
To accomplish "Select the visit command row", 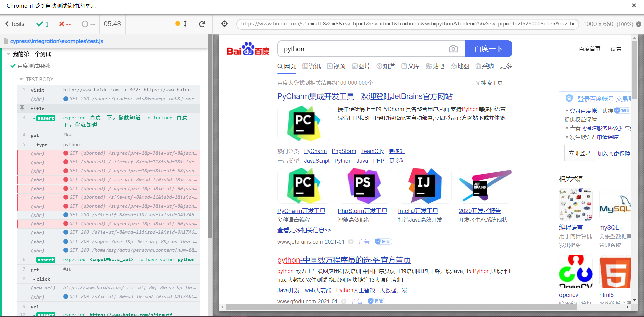I will (x=108, y=90).
